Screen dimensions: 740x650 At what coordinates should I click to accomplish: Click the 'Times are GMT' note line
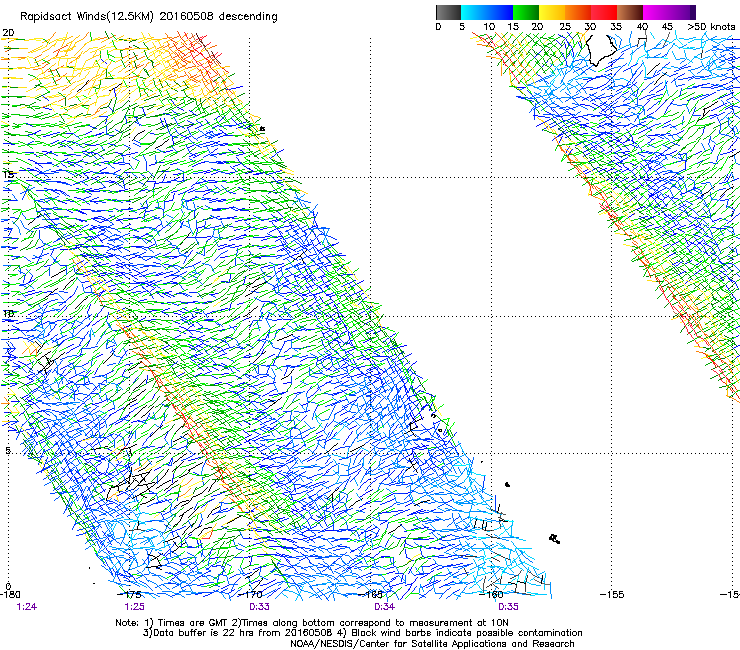(x=312, y=623)
